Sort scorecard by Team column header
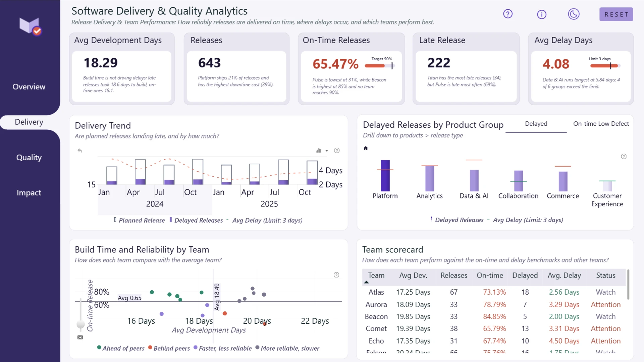This screenshot has width=644, height=362. click(376, 276)
